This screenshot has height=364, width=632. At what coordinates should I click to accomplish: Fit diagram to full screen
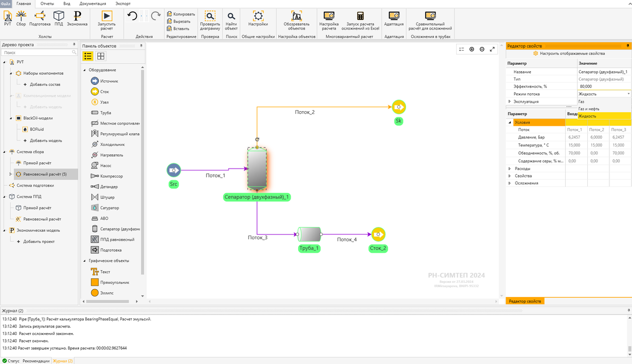click(492, 49)
